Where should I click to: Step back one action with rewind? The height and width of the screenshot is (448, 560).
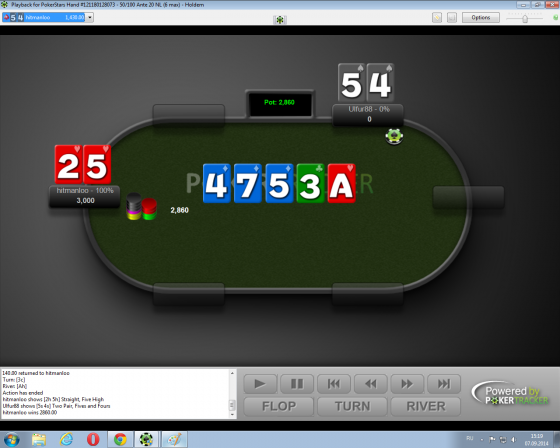point(370,384)
